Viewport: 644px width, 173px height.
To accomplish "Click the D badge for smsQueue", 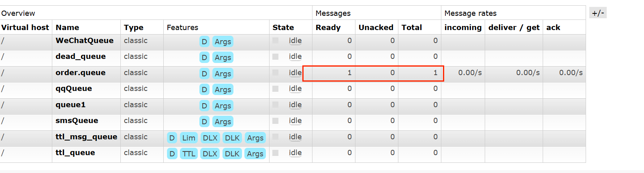I will click(x=204, y=122).
